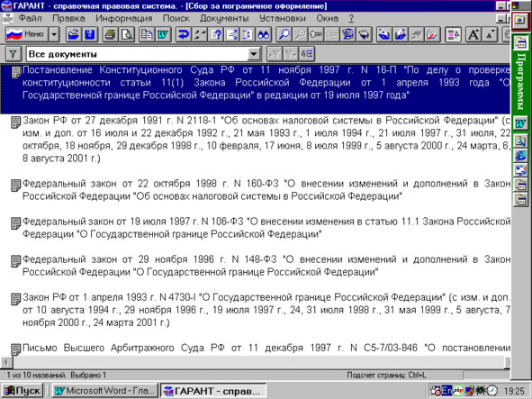Click the Пуск start button

[x=22, y=391]
